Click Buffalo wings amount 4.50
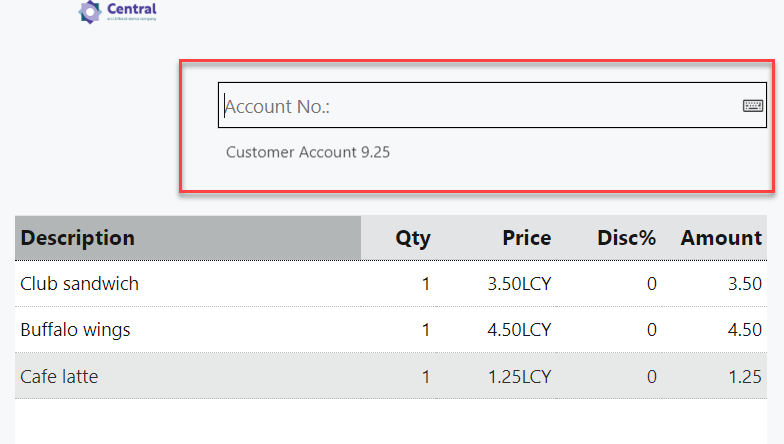Screen dimensions: 784x444 pos(744,330)
